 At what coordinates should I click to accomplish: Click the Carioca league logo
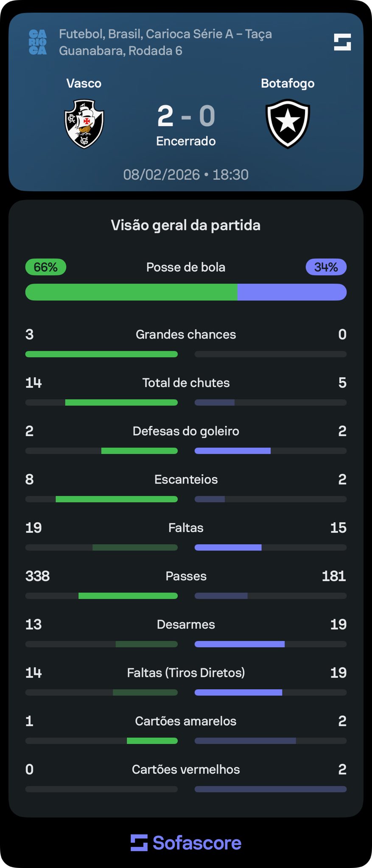point(38,42)
